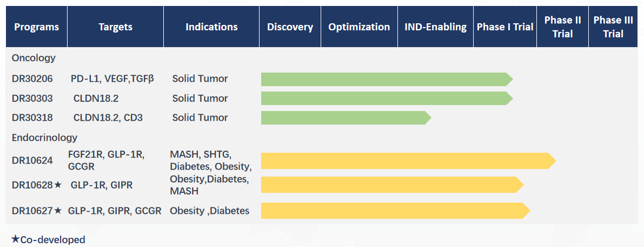This screenshot has height=247, width=644.
Task: Click the yellow progress bar for DR10624
Action: [x=408, y=160]
